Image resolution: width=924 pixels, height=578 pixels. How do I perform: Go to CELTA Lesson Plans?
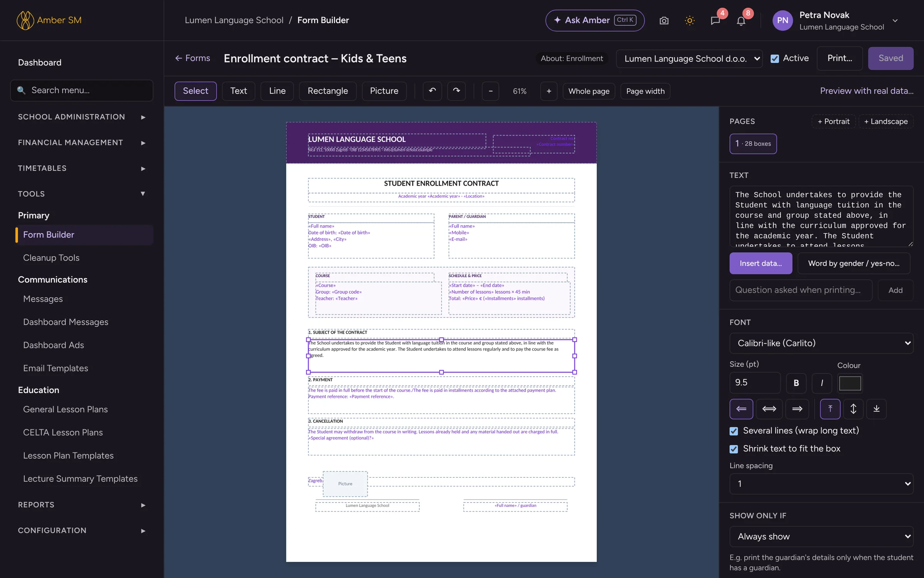tap(63, 433)
